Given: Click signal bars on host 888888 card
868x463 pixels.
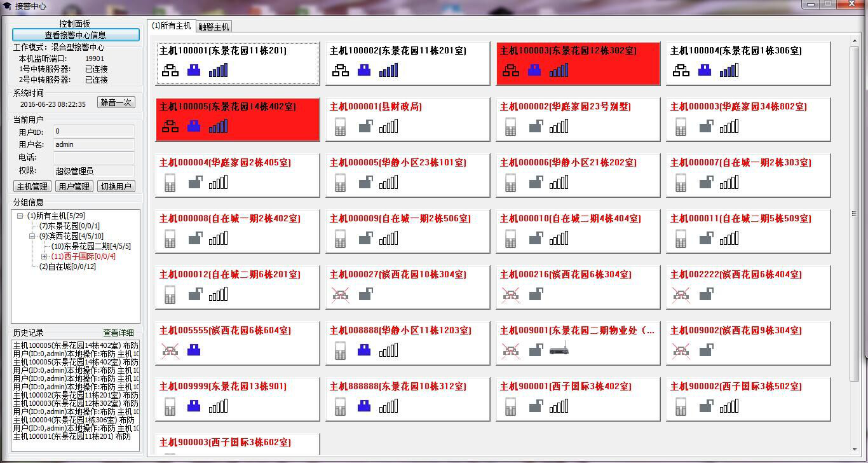Looking at the screenshot, I should pos(388,406).
